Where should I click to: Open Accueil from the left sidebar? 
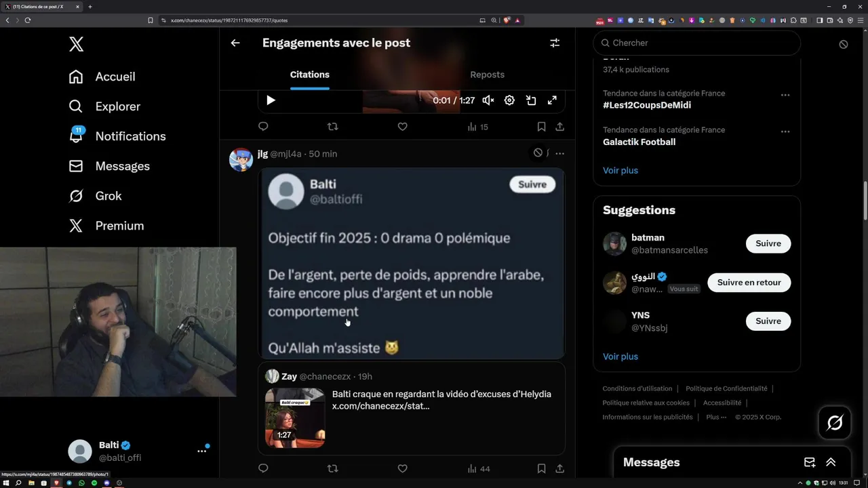point(102,77)
